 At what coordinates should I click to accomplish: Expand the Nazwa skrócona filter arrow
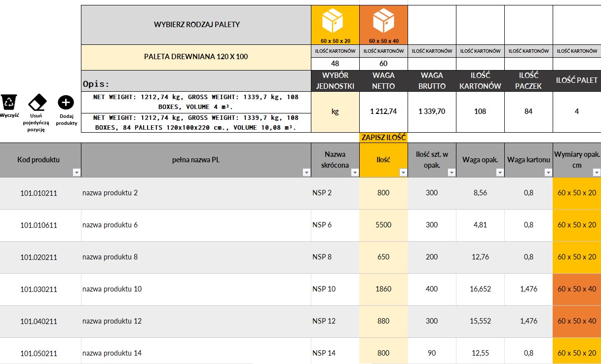click(355, 172)
